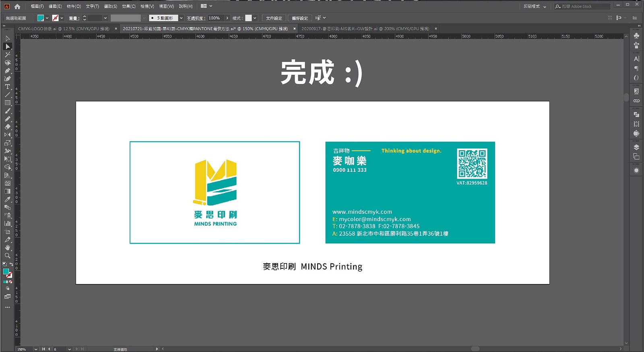Open the Layers panel icon

pyautogui.click(x=636, y=147)
